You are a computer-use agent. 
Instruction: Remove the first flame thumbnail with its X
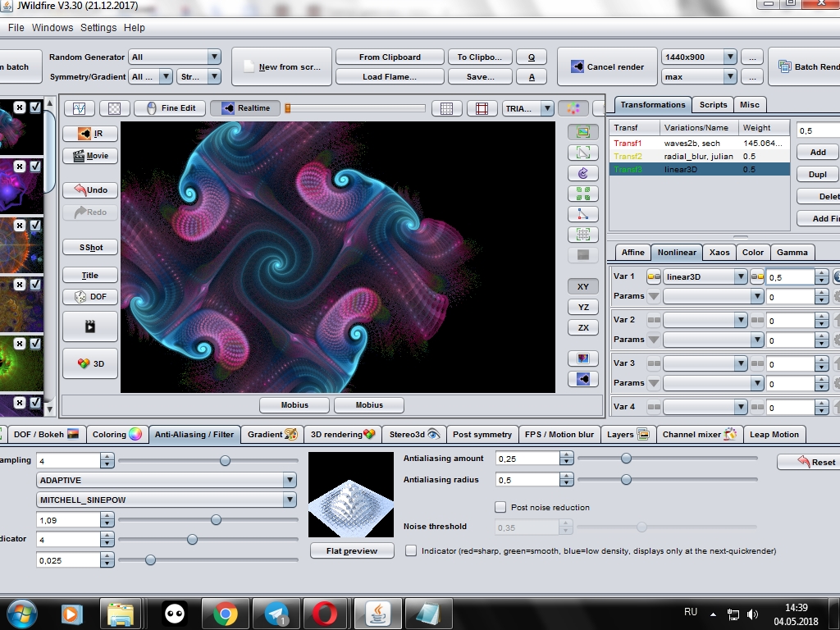20,107
